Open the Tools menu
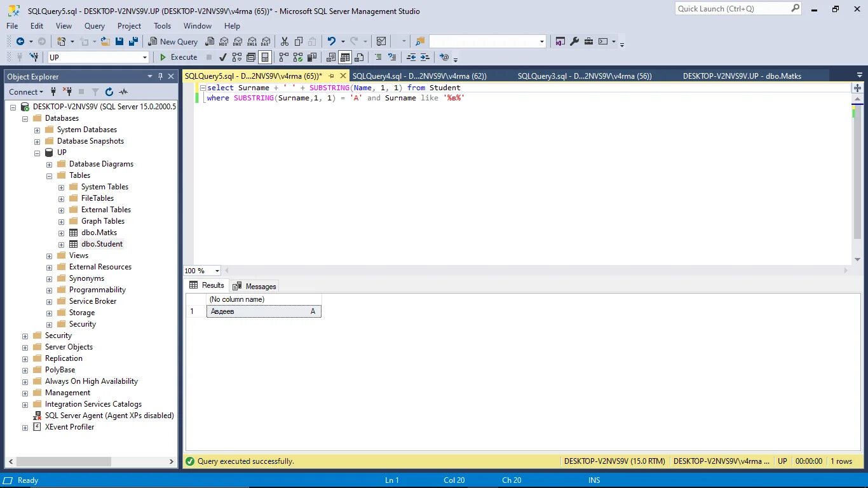Screen dimensions: 868x488 click(162, 26)
